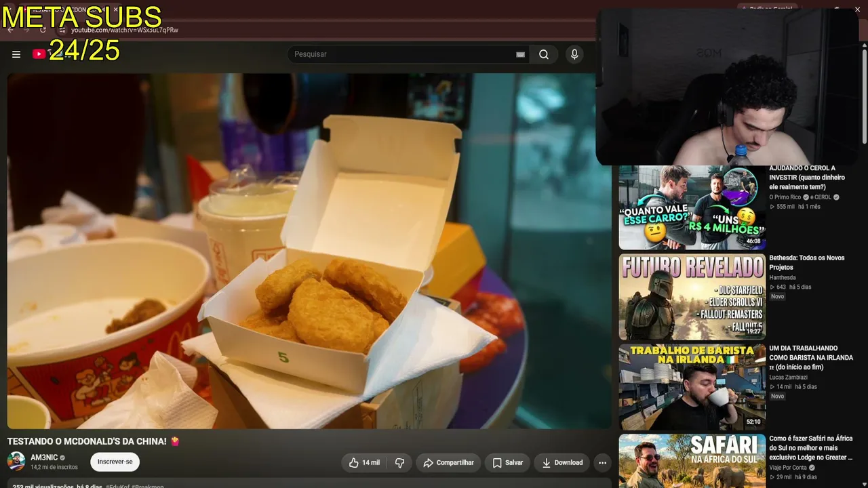Open the 'Trabalho de Barista na Irlanda' thumbnail
Viewport: 868px width, 488px height.
click(692, 387)
